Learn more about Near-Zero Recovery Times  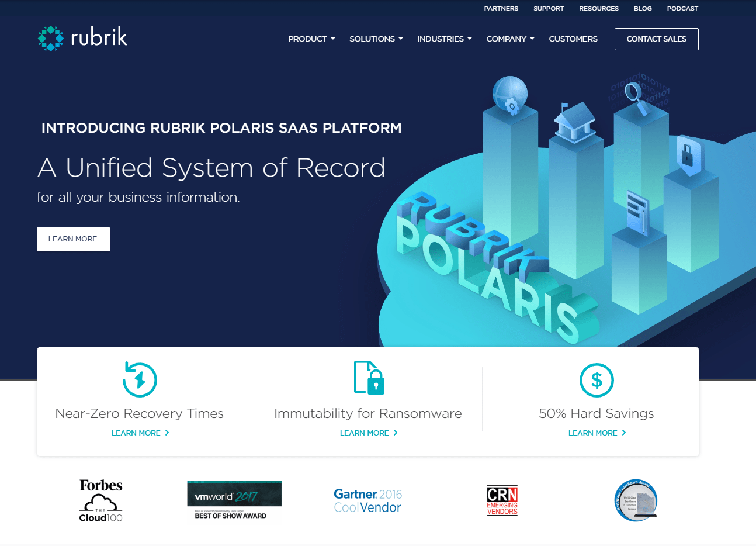coord(140,433)
